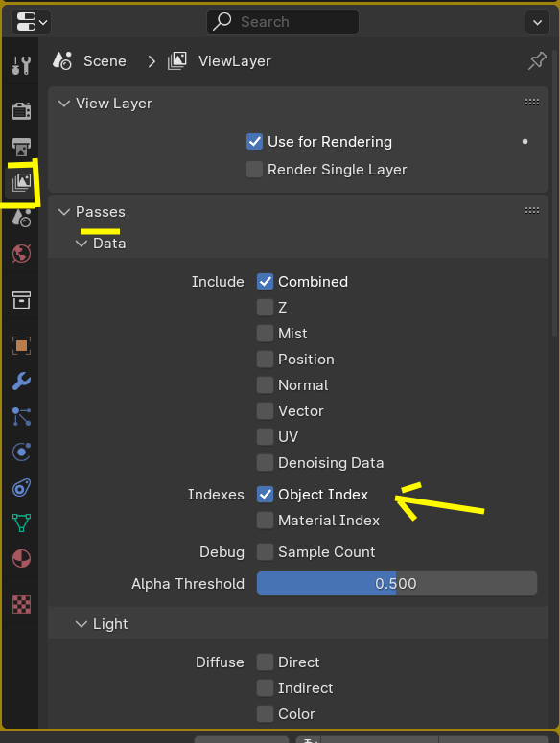560x743 pixels.
Task: Enable the Vector pass checkbox
Action: click(265, 411)
